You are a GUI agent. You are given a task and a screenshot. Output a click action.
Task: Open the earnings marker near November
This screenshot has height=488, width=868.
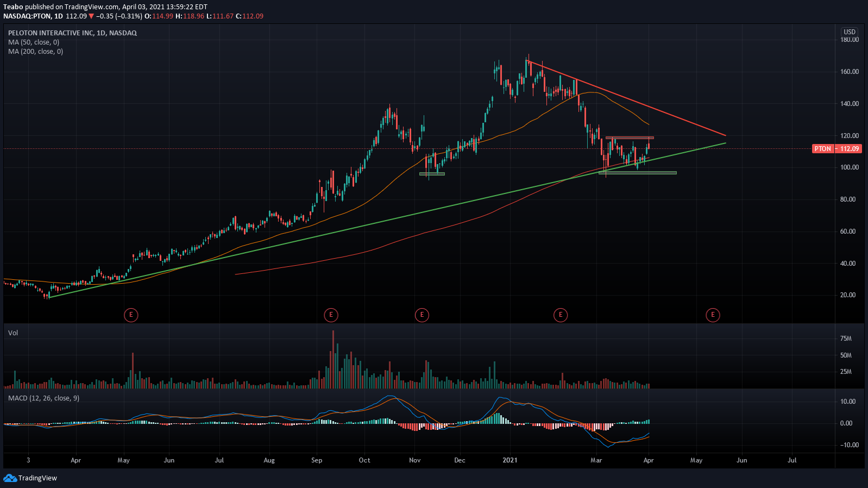[x=422, y=315]
